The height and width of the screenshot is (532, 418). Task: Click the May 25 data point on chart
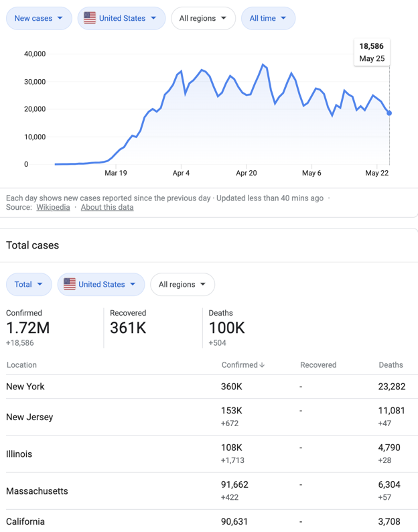tap(389, 113)
